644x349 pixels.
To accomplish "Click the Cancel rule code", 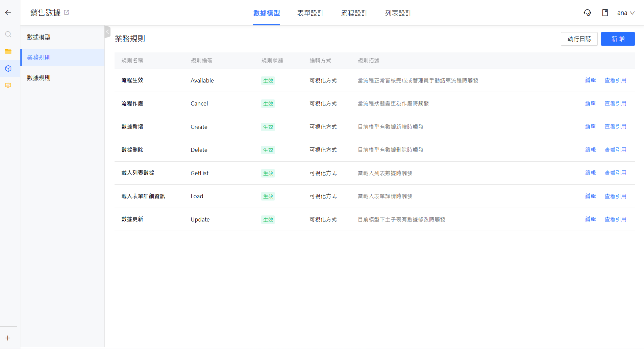I will click(199, 103).
